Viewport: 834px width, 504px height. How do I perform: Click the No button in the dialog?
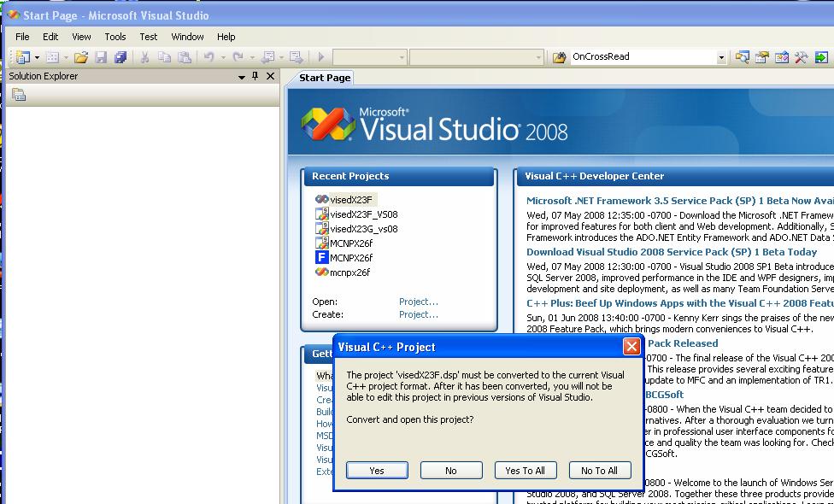click(451, 471)
